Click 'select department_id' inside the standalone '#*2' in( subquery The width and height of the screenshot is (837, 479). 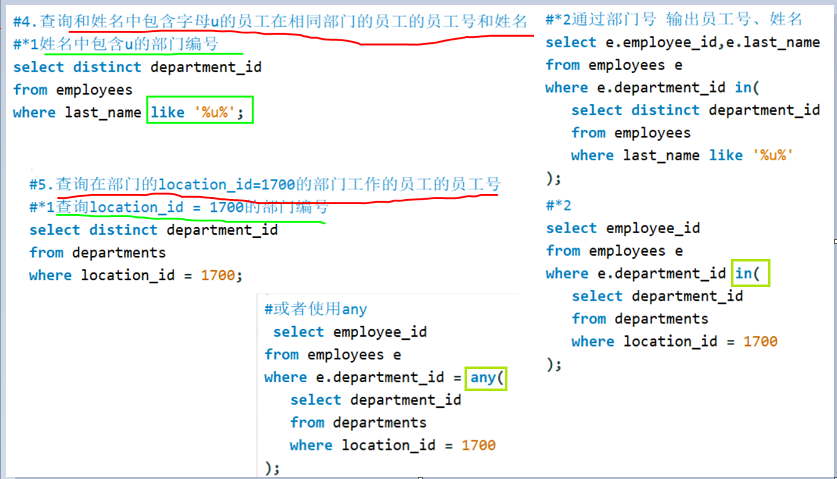(x=657, y=296)
